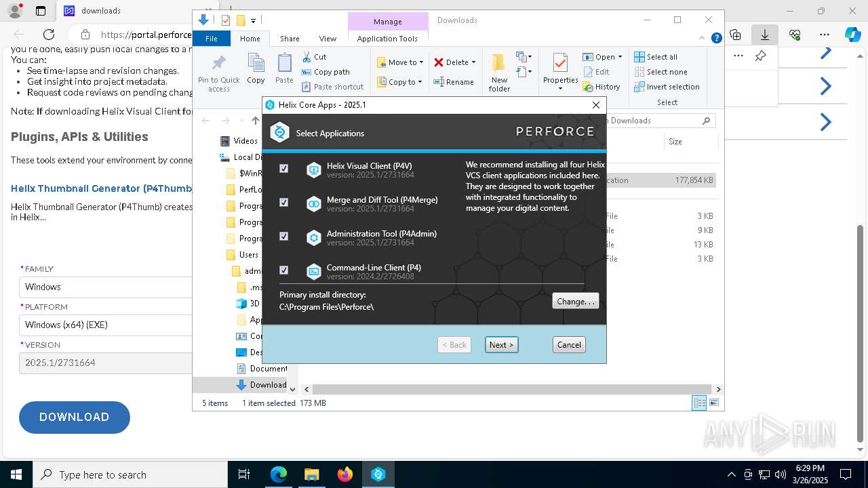
Task: Click New folder in Explorer ribbon
Action: (499, 73)
